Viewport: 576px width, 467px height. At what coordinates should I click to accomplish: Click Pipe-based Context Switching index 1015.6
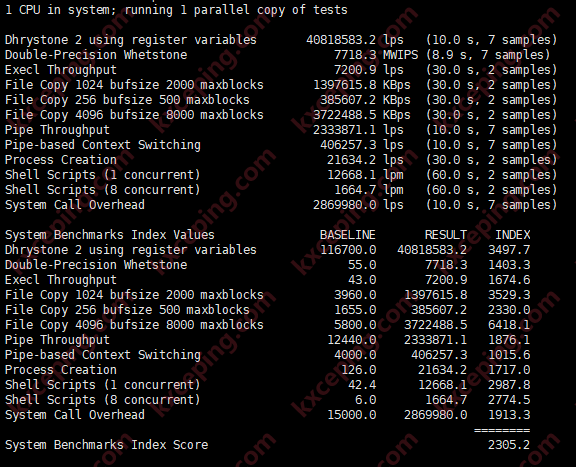509,355
